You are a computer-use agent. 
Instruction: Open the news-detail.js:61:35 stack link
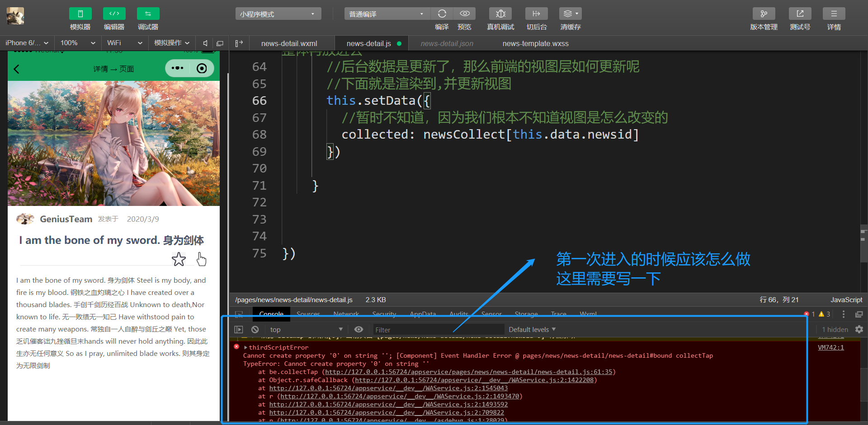(469, 372)
